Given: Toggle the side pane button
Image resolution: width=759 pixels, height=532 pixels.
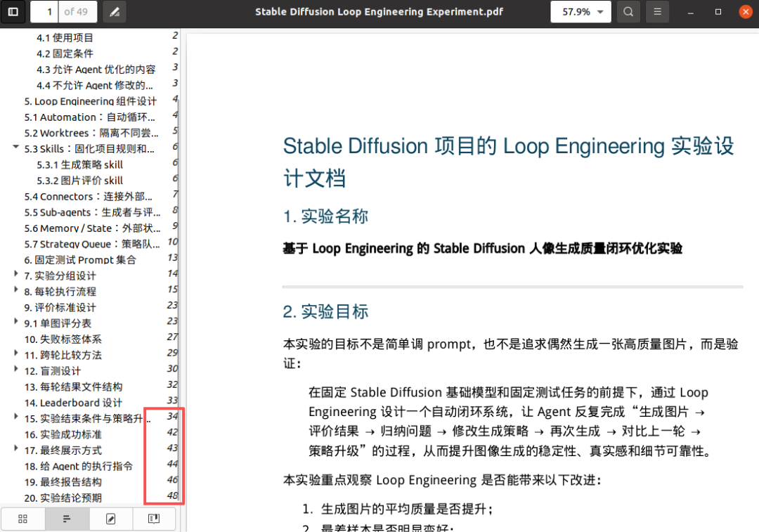Looking at the screenshot, I should pos(13,12).
